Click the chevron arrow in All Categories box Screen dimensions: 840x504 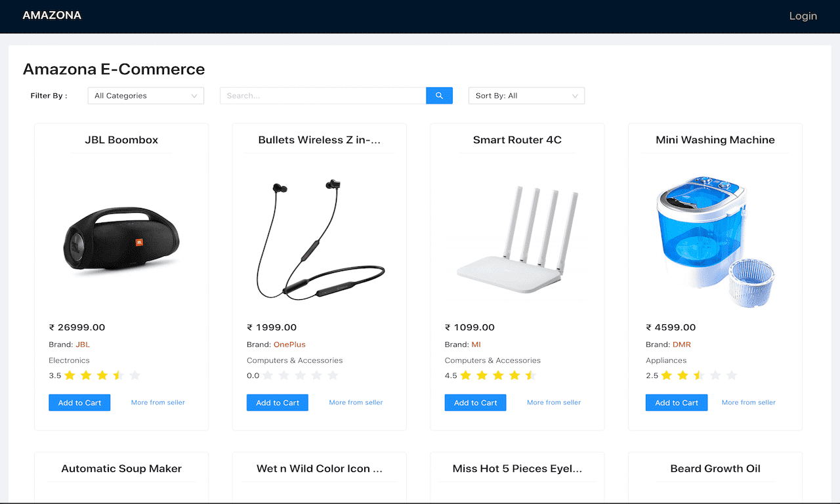click(x=194, y=96)
